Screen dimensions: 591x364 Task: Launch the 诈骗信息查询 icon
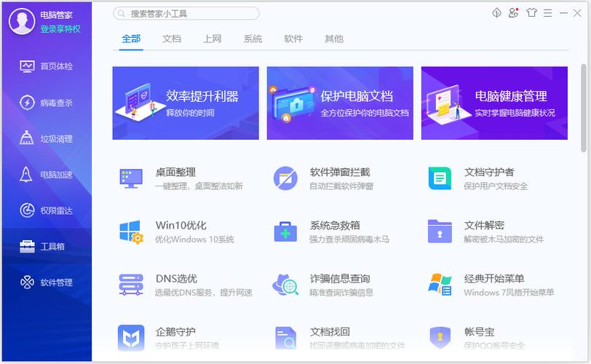tap(285, 285)
